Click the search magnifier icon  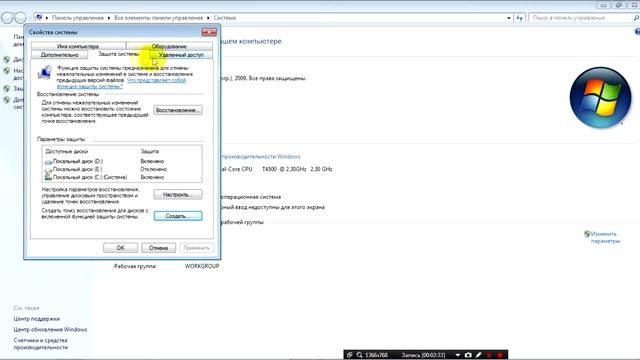636,18
